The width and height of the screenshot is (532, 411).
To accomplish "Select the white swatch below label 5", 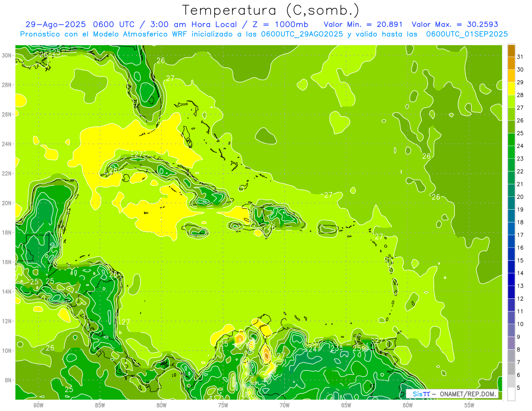I will (x=511, y=394).
